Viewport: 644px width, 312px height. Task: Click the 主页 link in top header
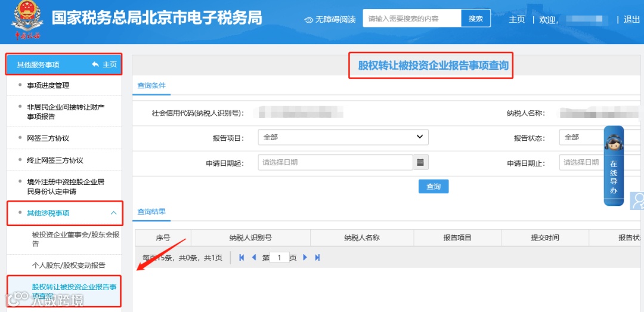pyautogui.click(x=517, y=19)
